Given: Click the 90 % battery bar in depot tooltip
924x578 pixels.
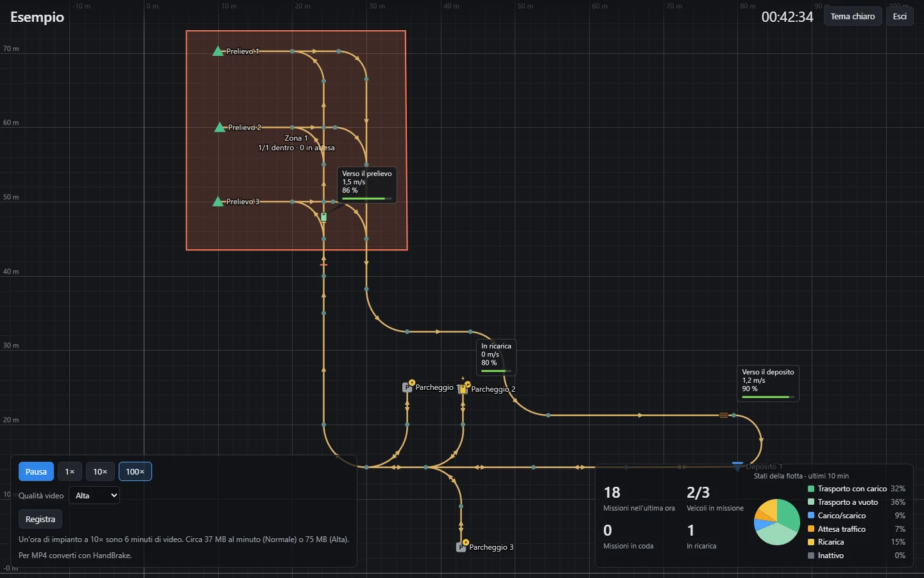Looking at the screenshot, I should (768, 397).
